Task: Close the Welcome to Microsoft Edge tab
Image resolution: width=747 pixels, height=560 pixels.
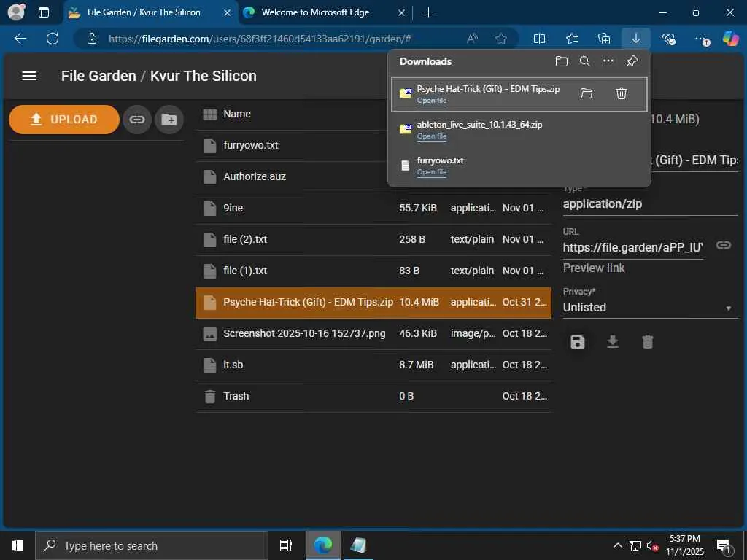Action: 402,13
